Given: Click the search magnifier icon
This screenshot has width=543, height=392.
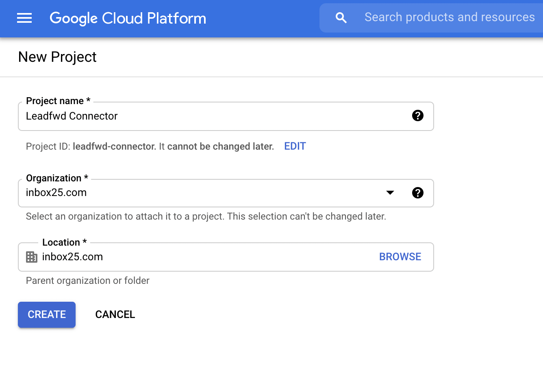Looking at the screenshot, I should tap(341, 17).
